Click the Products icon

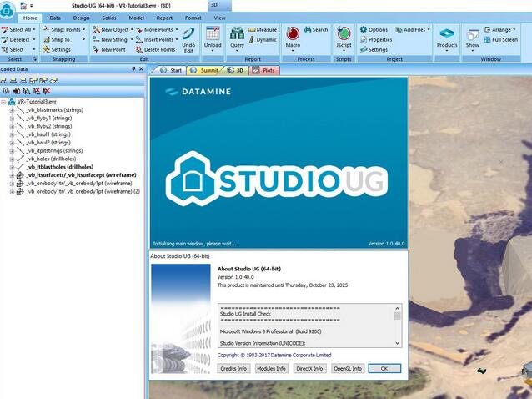pyautogui.click(x=447, y=33)
